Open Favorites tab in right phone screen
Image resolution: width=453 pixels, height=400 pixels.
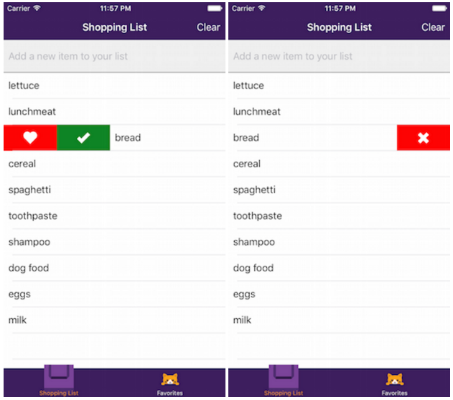(395, 383)
